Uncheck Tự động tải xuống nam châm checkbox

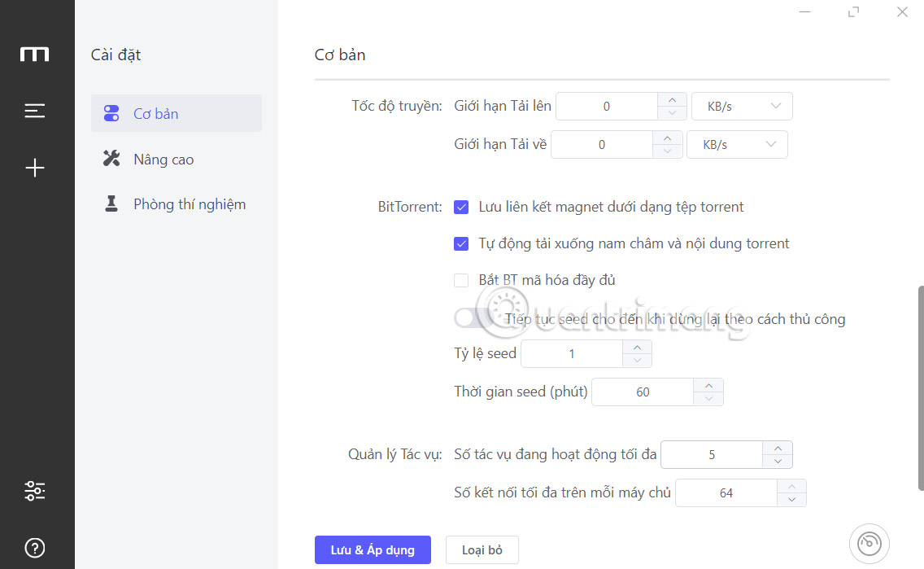tap(461, 243)
